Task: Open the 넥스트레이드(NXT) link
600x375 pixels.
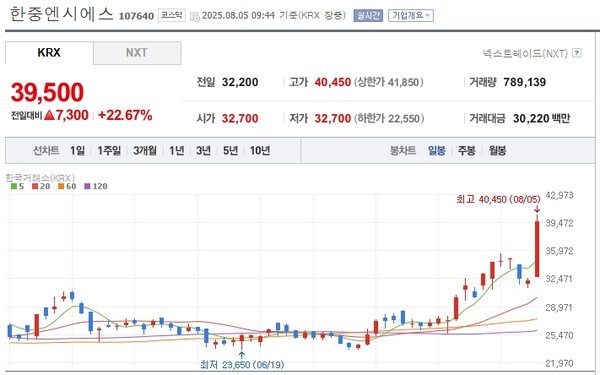Action: [x=525, y=53]
